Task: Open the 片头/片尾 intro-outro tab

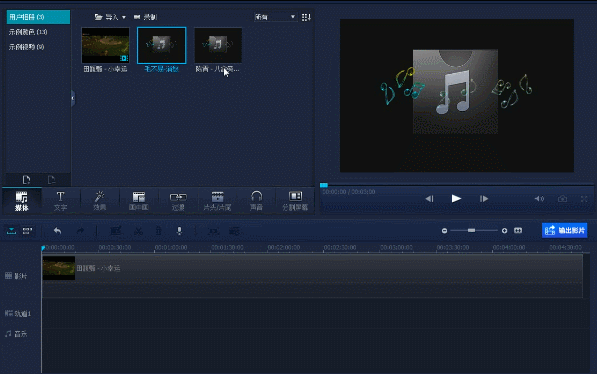Action: (217, 201)
